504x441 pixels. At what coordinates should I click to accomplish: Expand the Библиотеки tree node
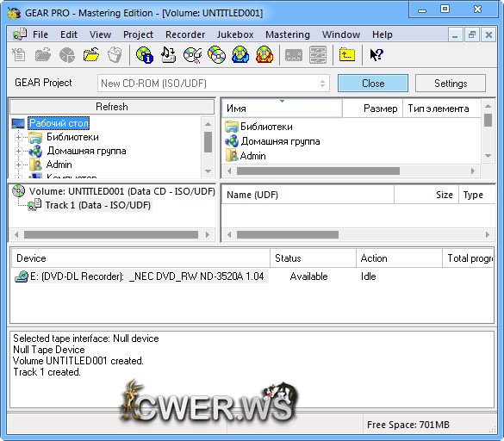pos(18,137)
